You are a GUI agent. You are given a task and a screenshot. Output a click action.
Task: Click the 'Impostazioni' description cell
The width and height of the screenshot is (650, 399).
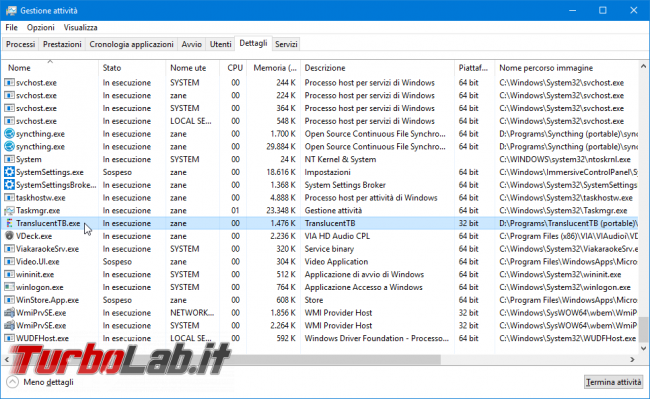327,172
